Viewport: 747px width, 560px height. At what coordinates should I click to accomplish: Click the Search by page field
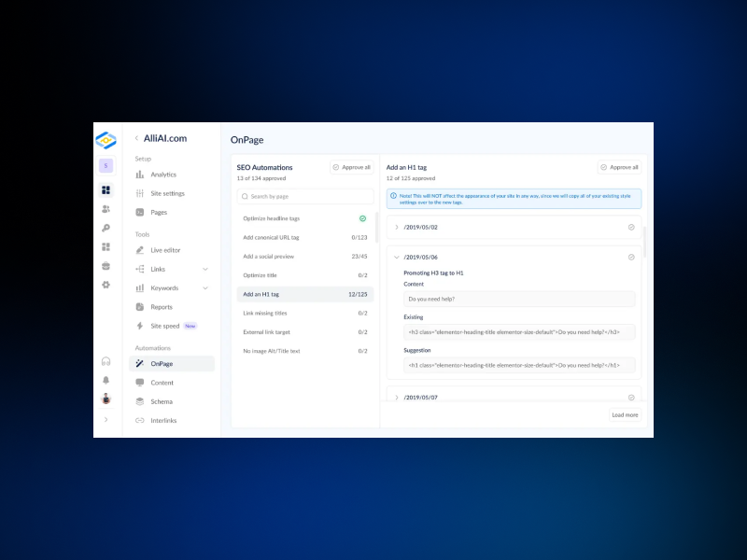[x=304, y=196]
